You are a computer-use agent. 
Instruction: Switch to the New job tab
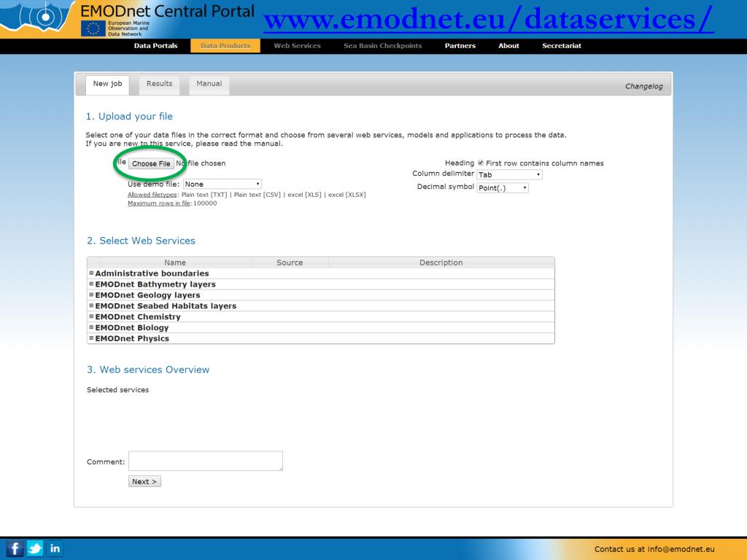pos(108,85)
